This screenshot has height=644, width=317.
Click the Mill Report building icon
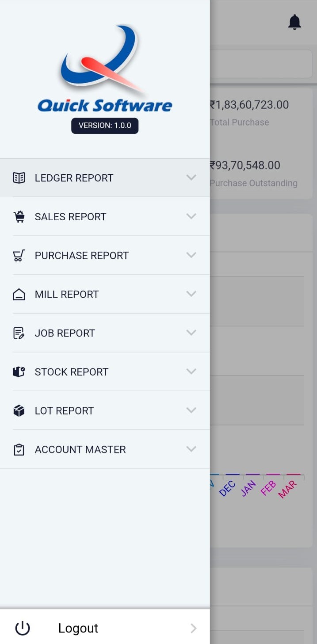[x=19, y=294]
